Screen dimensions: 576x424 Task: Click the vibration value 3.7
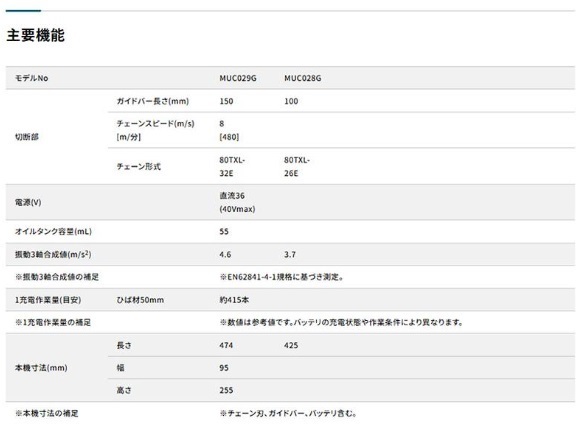290,254
